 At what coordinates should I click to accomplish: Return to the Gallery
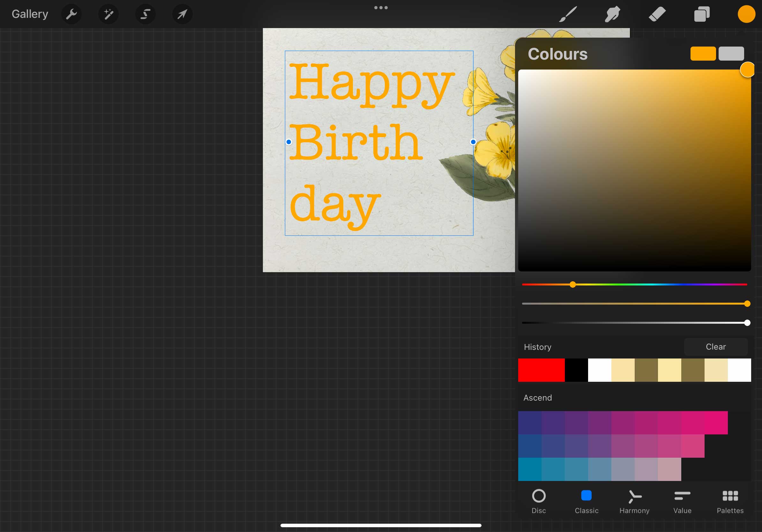point(30,14)
